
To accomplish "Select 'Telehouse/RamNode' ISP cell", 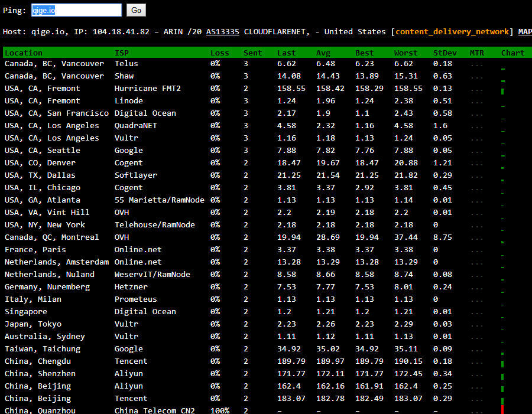I will [x=155, y=225].
